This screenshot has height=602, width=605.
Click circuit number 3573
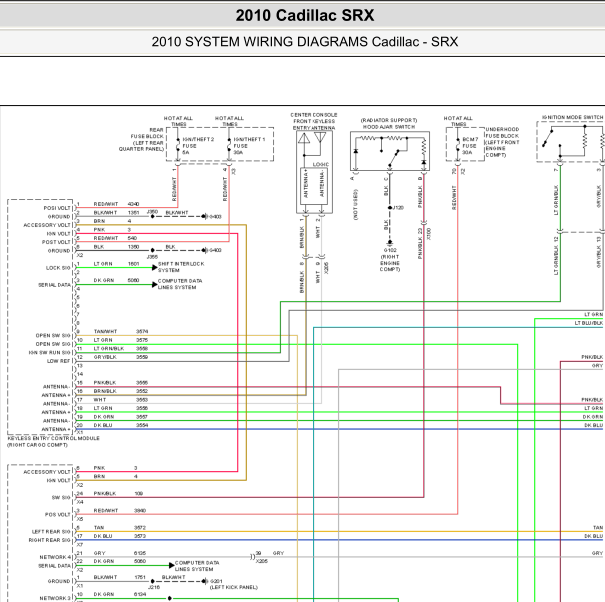(140, 536)
